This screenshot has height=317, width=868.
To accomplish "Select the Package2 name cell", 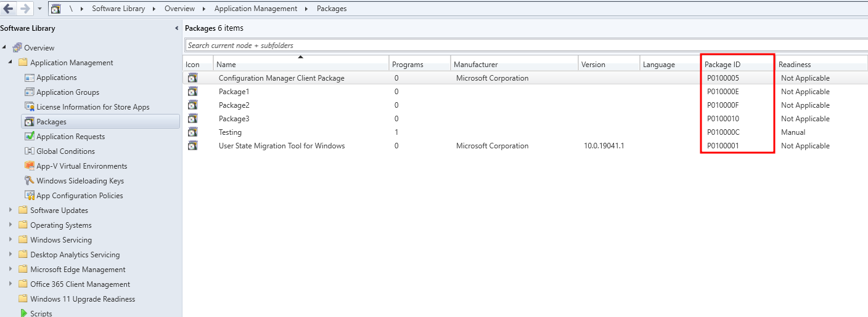I will point(234,105).
